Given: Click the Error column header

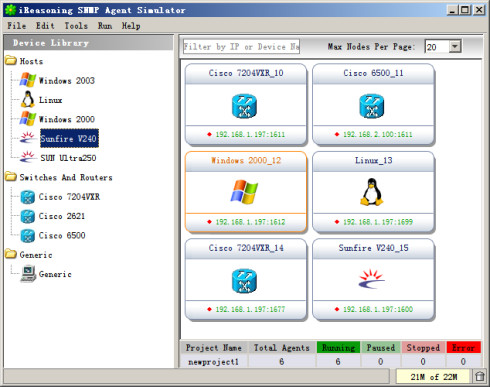Looking at the screenshot, I should pos(463,348).
